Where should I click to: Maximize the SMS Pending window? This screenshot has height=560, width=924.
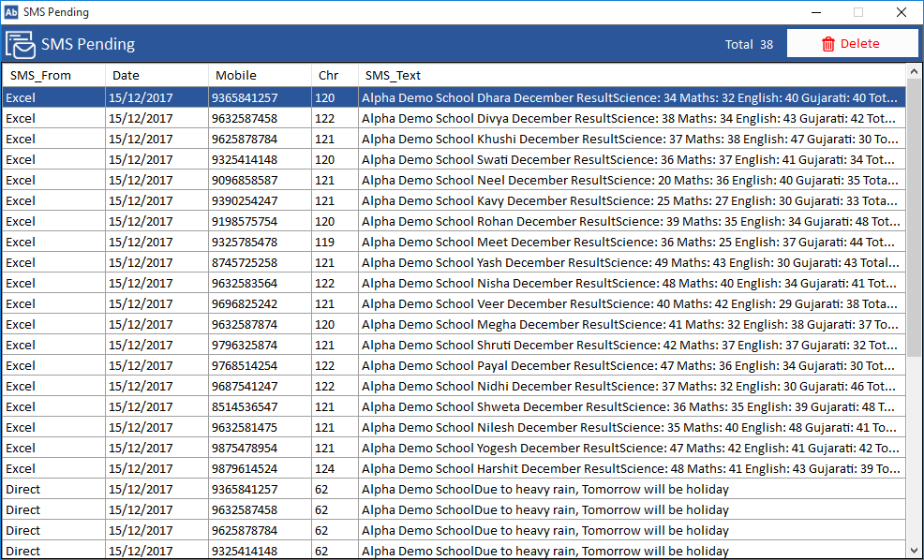click(x=857, y=12)
